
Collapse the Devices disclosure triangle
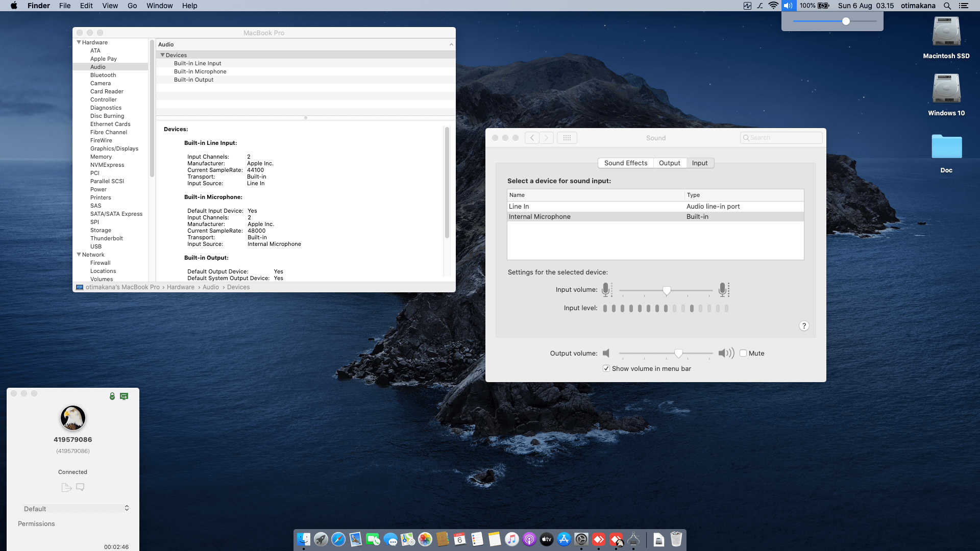[163, 55]
